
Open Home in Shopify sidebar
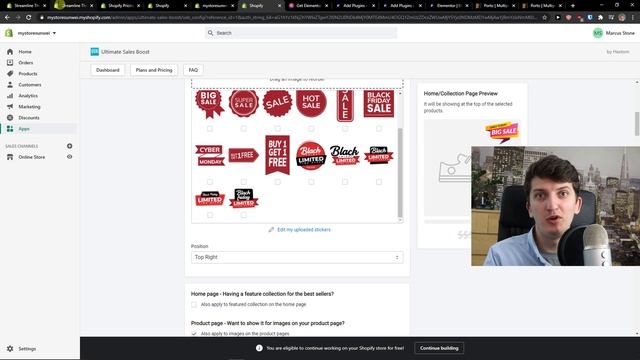coord(24,52)
